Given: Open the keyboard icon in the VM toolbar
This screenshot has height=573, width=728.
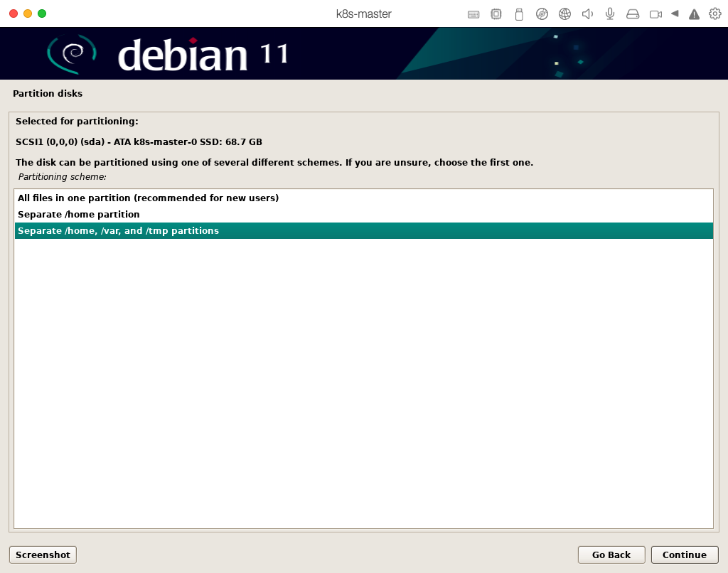Looking at the screenshot, I should pyautogui.click(x=473, y=14).
